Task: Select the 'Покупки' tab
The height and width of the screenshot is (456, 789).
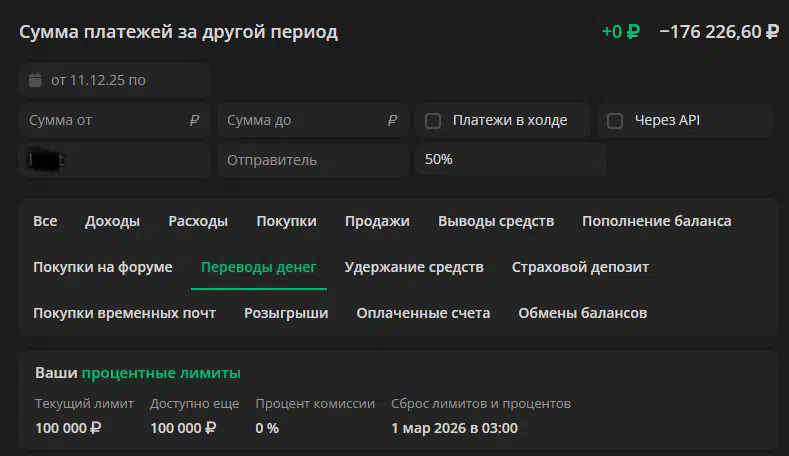Action: point(286,221)
